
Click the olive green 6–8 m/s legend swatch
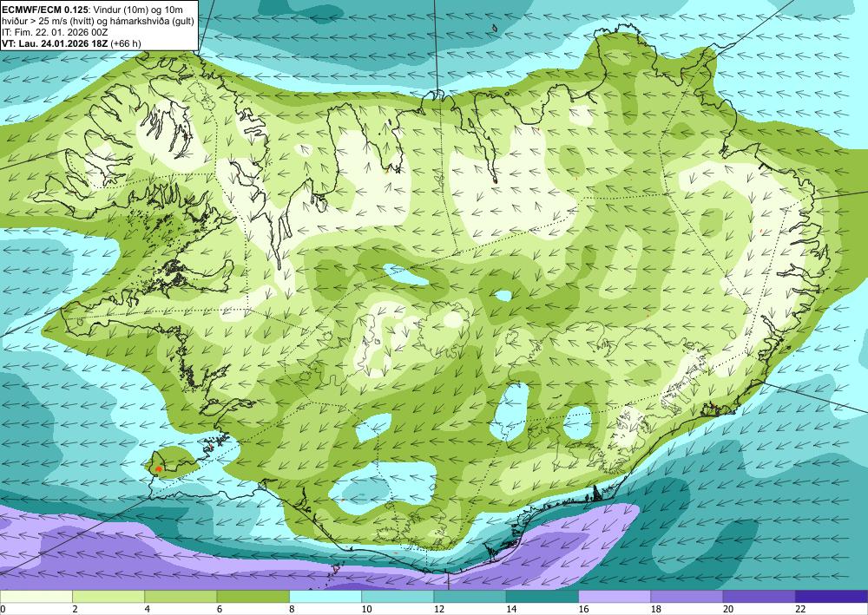point(253,597)
